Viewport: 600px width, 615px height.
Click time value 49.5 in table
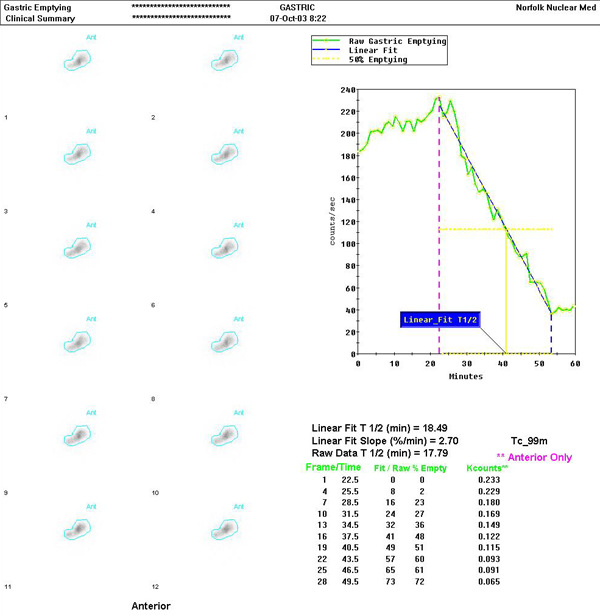pos(350,582)
